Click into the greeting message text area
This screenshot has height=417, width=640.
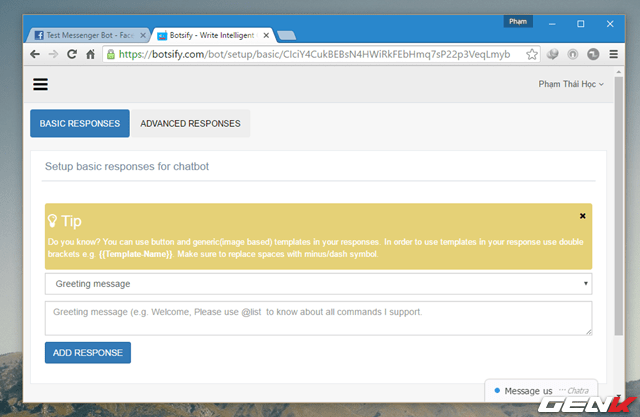click(x=318, y=318)
